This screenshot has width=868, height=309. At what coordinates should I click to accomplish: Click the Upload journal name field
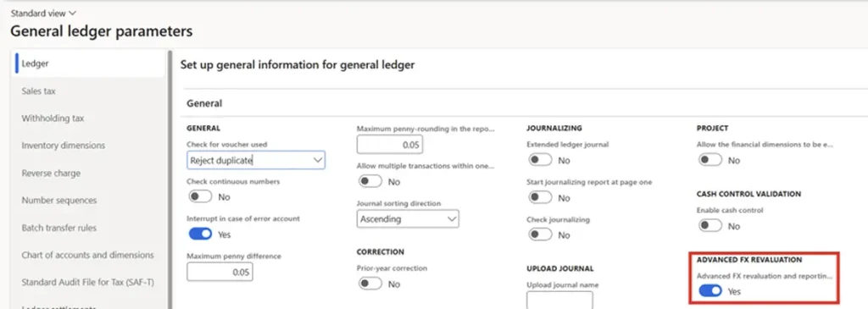(559, 301)
